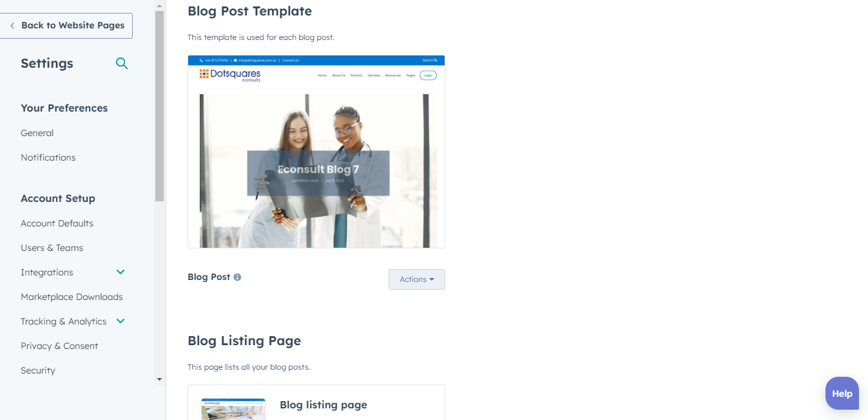Screen dimensions: 868x420
Task: Expand the Integrations chevron
Action: (121, 272)
